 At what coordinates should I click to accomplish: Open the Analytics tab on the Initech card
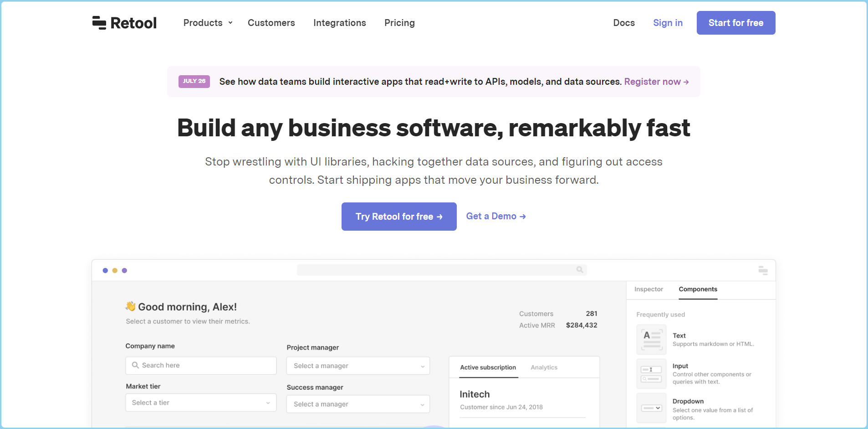click(544, 367)
